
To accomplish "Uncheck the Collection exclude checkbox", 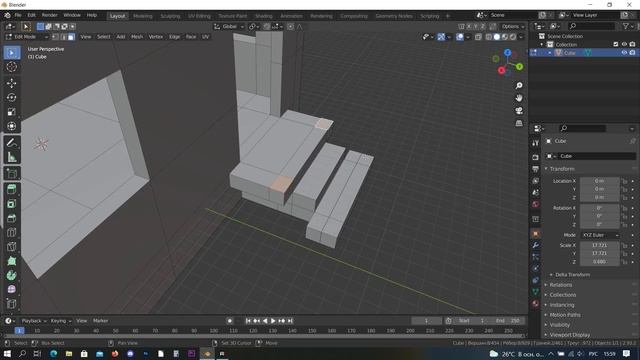I will (x=616, y=44).
